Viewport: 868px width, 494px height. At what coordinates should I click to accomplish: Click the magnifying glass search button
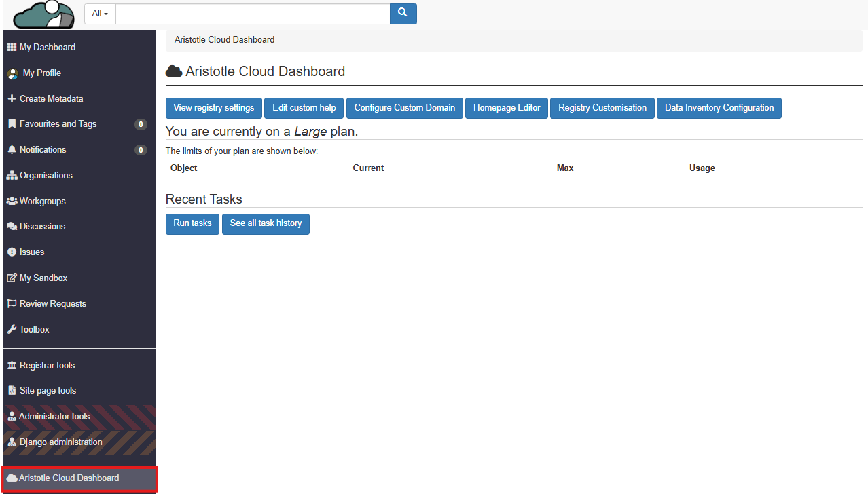tap(403, 14)
